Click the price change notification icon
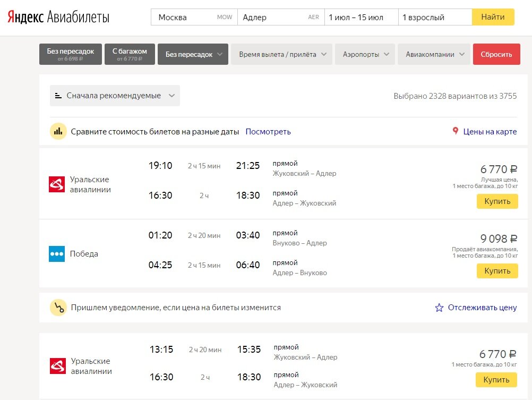Image resolution: width=532 pixels, height=400 pixels. (x=58, y=308)
